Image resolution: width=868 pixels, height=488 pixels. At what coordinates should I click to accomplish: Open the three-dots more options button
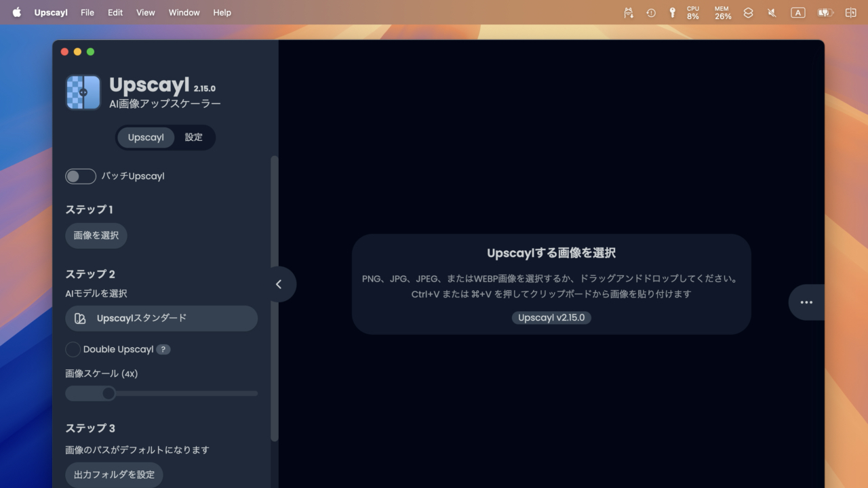[806, 302]
